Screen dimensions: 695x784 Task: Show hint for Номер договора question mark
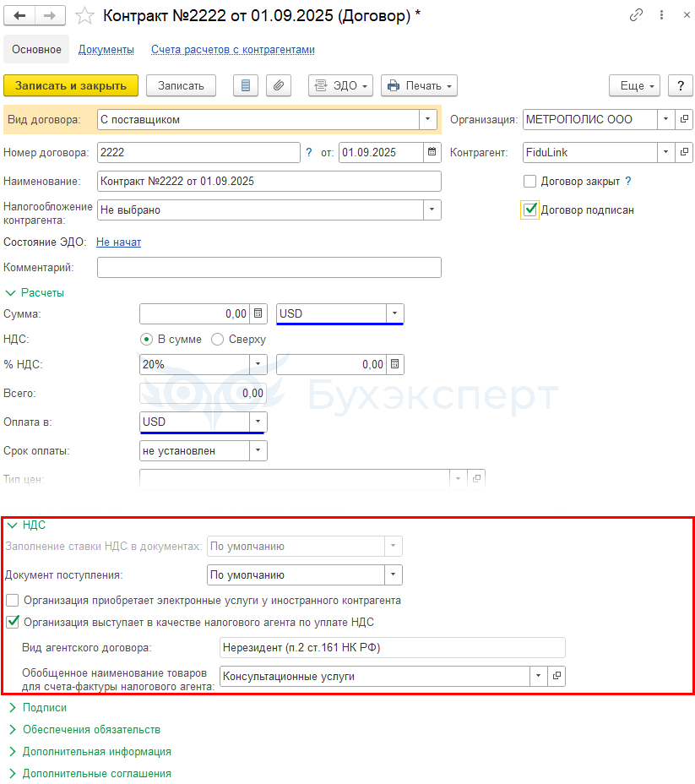(308, 153)
